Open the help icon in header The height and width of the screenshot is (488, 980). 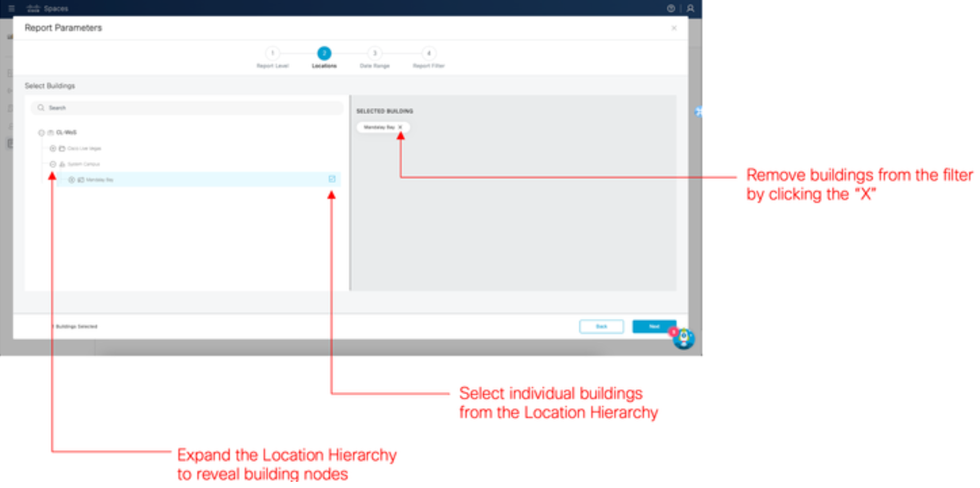[x=671, y=8]
